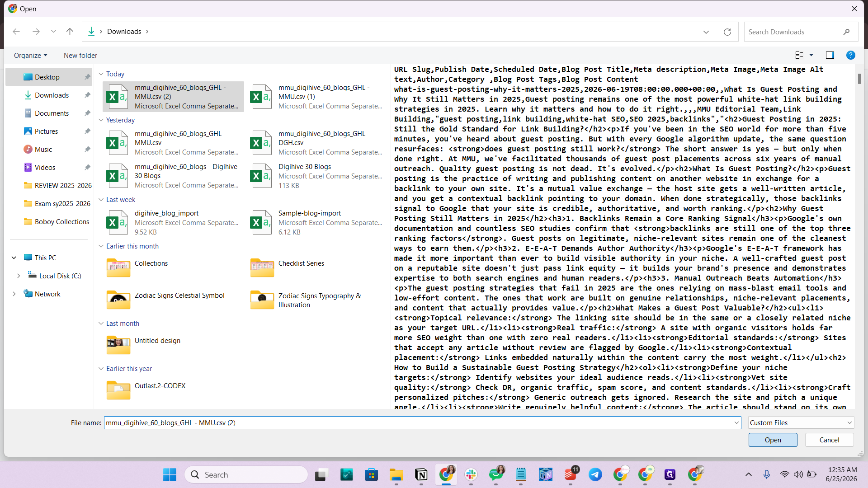Go back with the Back arrow
This screenshot has height=488, width=868.
tap(16, 32)
